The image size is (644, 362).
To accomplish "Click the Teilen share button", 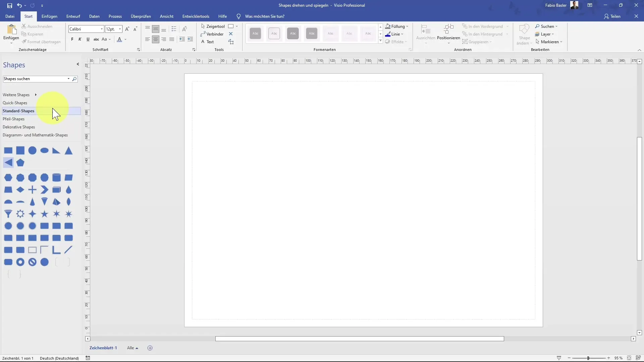I will [612, 16].
